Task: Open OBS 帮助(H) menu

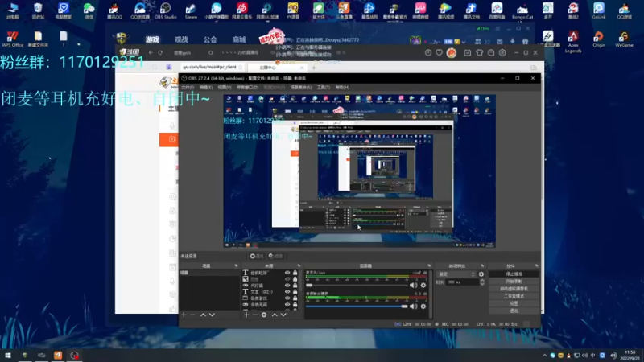Action: pyautogui.click(x=342, y=88)
